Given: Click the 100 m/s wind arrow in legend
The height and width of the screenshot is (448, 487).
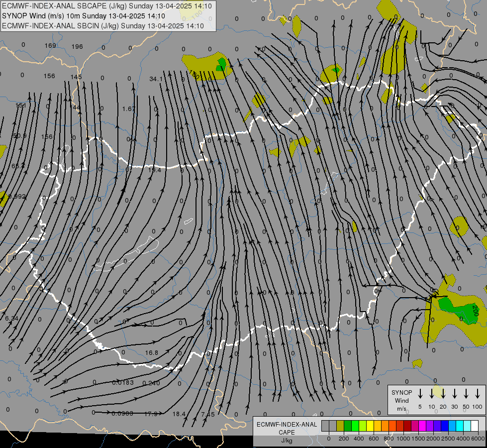Looking at the screenshot, I should (x=478, y=394).
